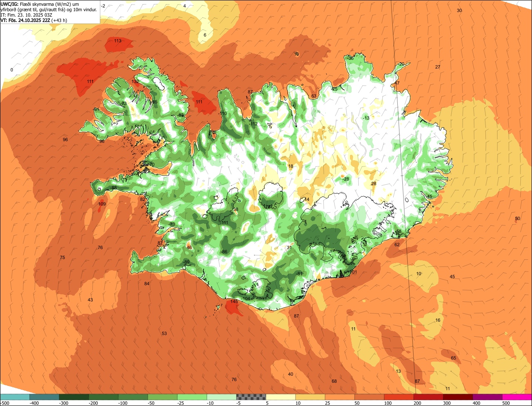
Task: Click the magenta legend swatch above 500
Action: (x=517, y=396)
